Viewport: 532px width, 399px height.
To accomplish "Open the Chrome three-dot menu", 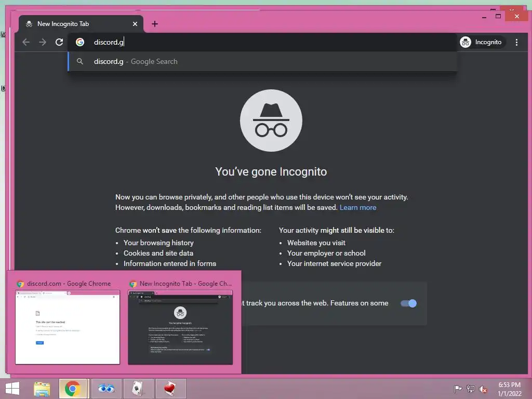I will tap(516, 42).
